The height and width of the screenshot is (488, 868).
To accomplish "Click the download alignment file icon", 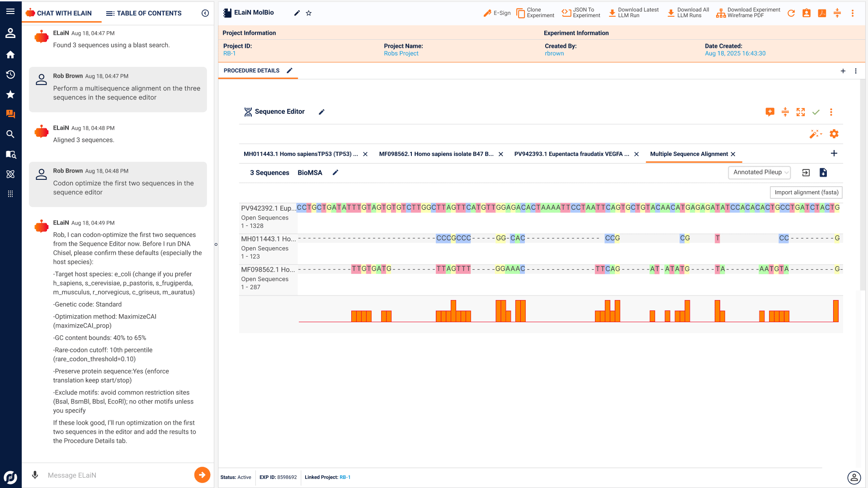I will (823, 173).
